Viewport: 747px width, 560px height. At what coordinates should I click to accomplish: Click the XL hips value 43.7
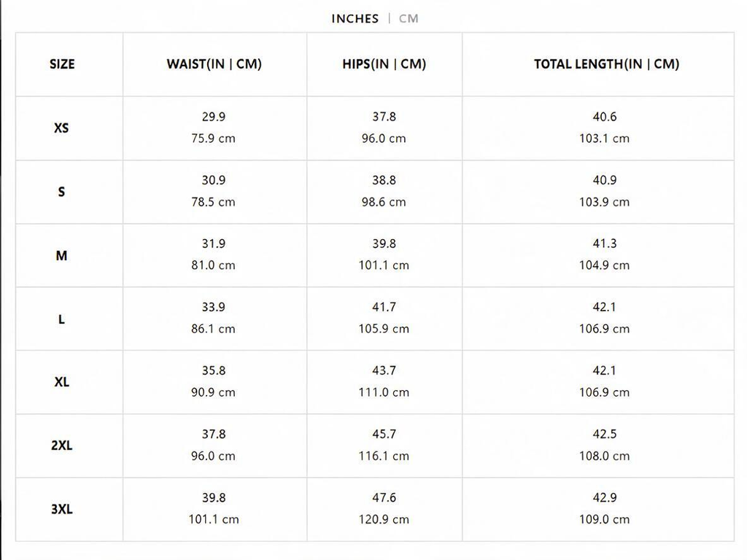pos(384,370)
